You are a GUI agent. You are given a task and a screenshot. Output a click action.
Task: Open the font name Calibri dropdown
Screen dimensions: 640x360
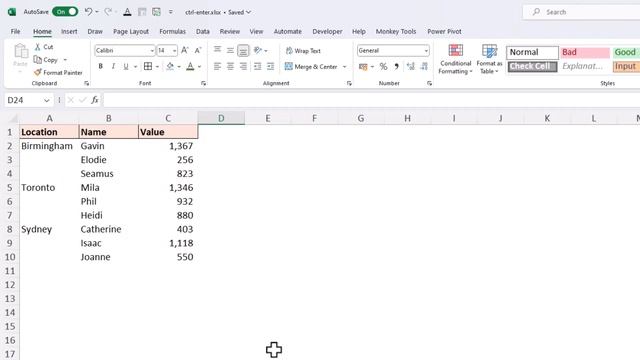152,51
